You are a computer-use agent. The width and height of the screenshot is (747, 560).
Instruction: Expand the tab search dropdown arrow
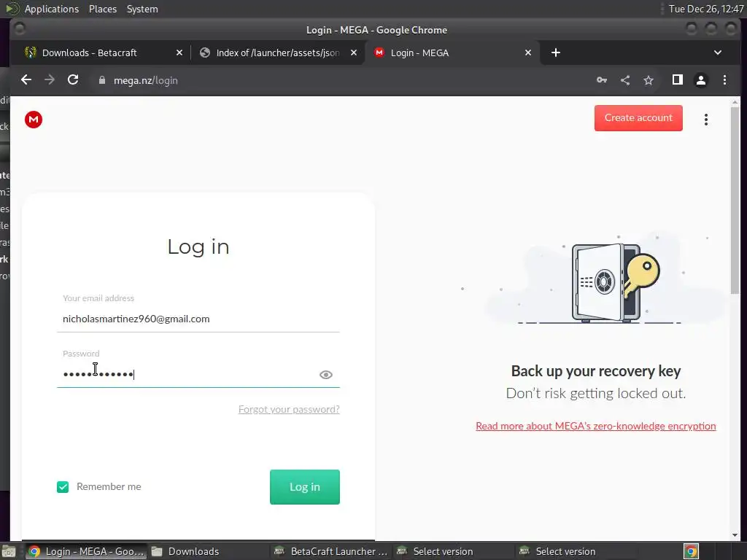tap(718, 52)
